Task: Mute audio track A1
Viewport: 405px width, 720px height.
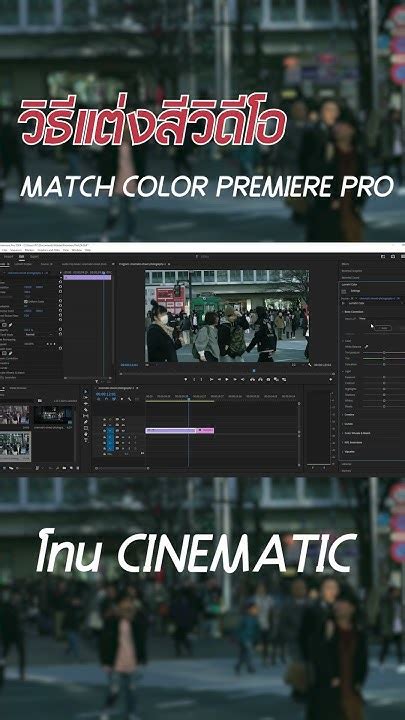Action: coord(123,437)
